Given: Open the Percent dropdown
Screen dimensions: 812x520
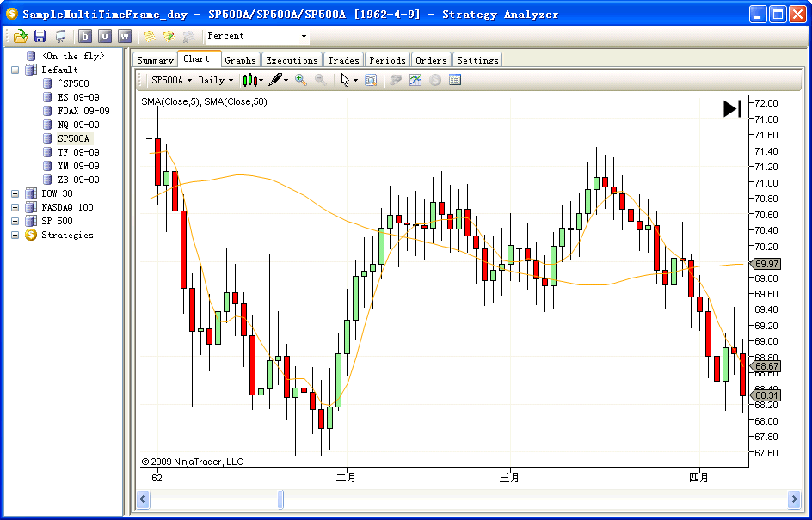Looking at the screenshot, I should [x=257, y=36].
